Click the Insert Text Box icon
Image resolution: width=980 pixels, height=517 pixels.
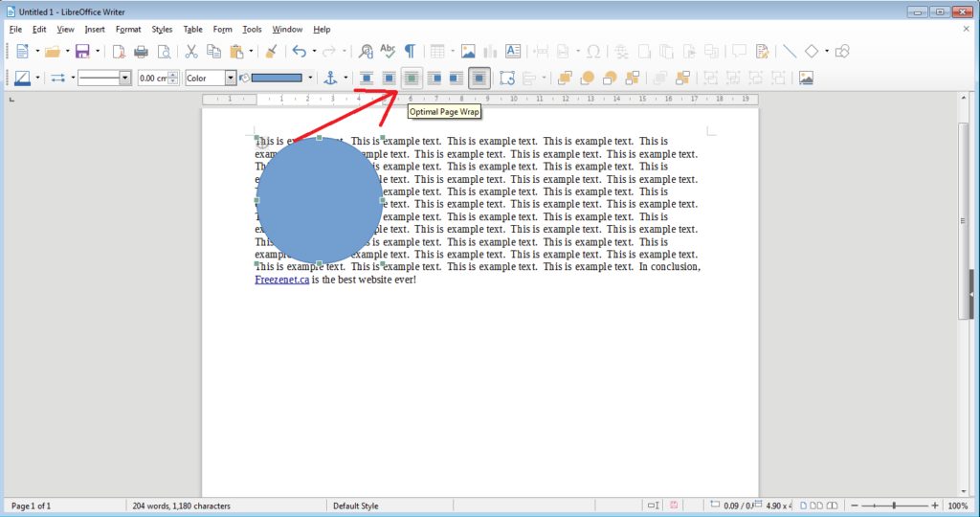513,52
